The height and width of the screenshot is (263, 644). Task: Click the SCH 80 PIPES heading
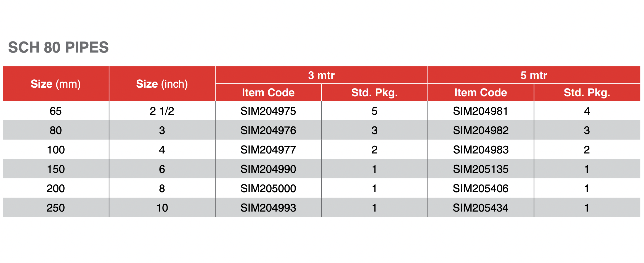(x=58, y=47)
